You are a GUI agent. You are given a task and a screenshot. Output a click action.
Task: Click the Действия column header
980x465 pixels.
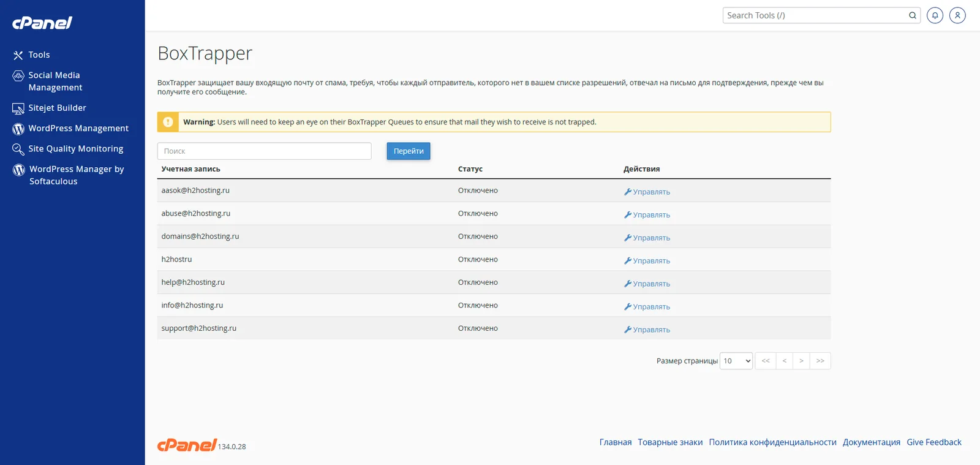tap(642, 169)
